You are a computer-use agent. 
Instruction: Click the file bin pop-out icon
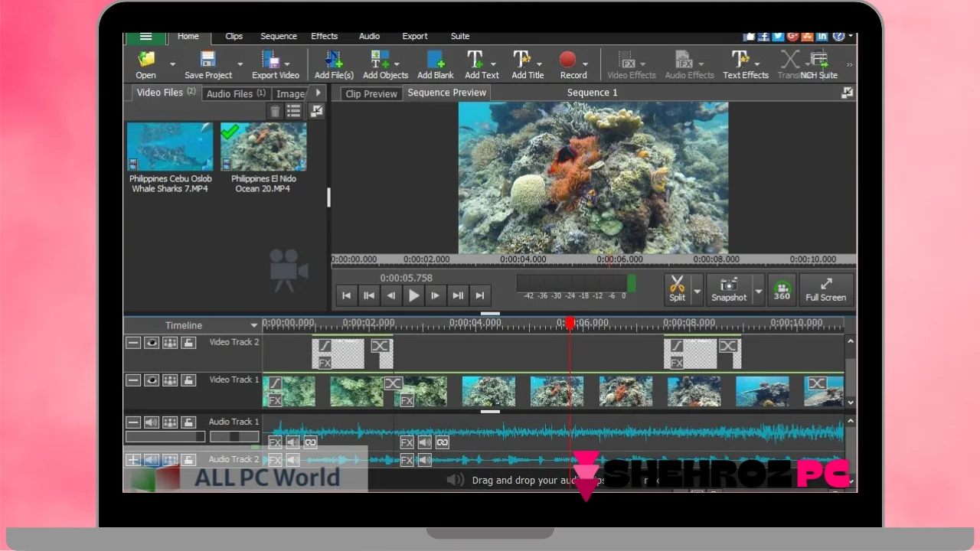317,111
